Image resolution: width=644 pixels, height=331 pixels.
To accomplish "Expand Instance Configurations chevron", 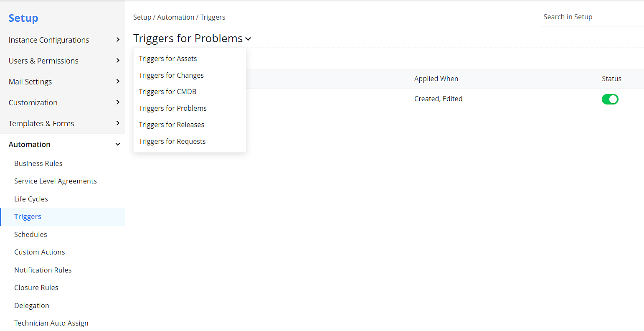I will (118, 40).
